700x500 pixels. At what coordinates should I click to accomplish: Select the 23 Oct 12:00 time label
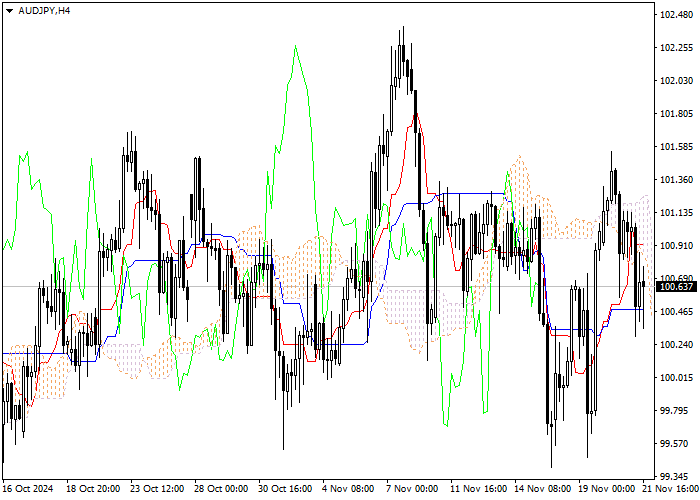tap(157, 489)
